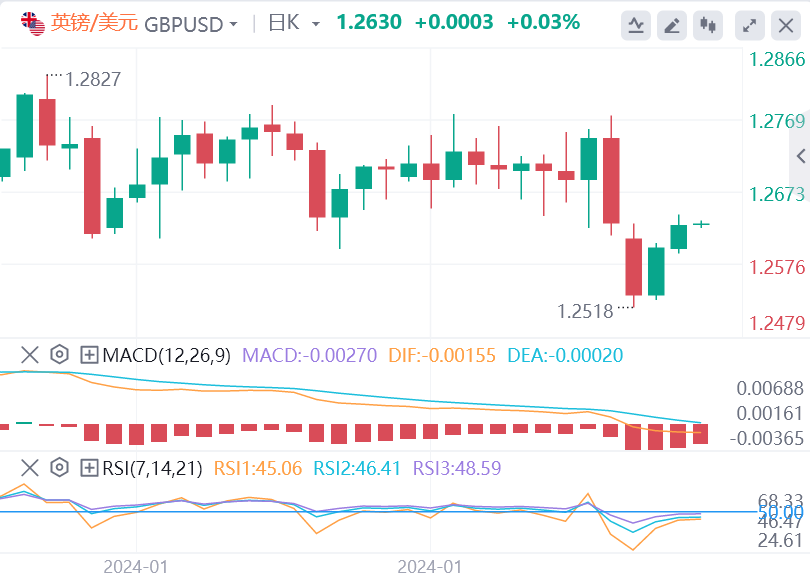This screenshot has width=810, height=584.
Task: Click the first 2024-01 date label
Action: pos(136,566)
